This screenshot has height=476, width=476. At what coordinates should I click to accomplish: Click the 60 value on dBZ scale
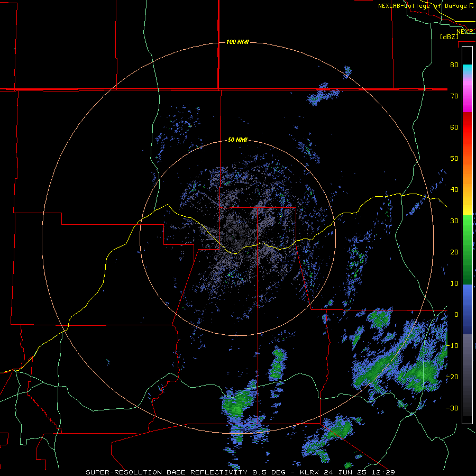[x=454, y=127]
